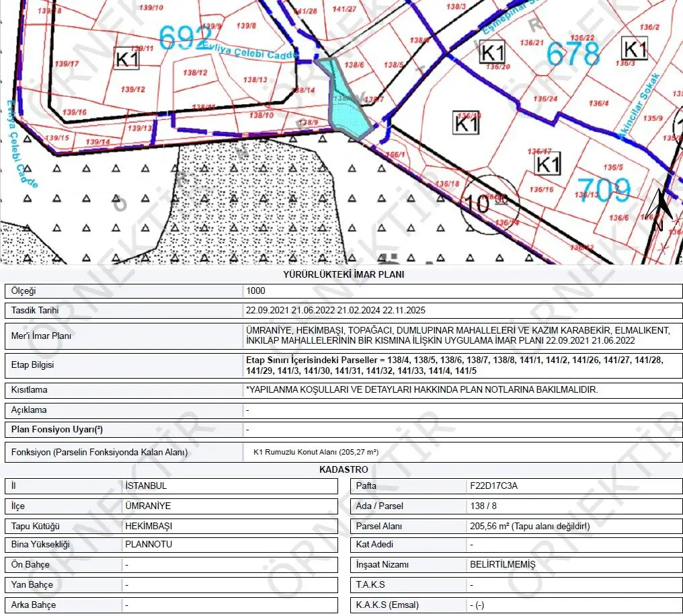
Task: Click block number 709 on the map
Action: click(x=604, y=190)
